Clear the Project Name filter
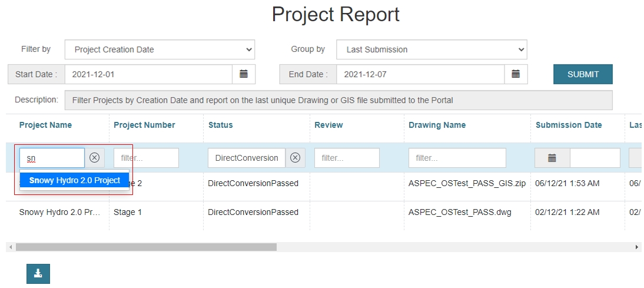The width and height of the screenshot is (644, 288). 95,158
